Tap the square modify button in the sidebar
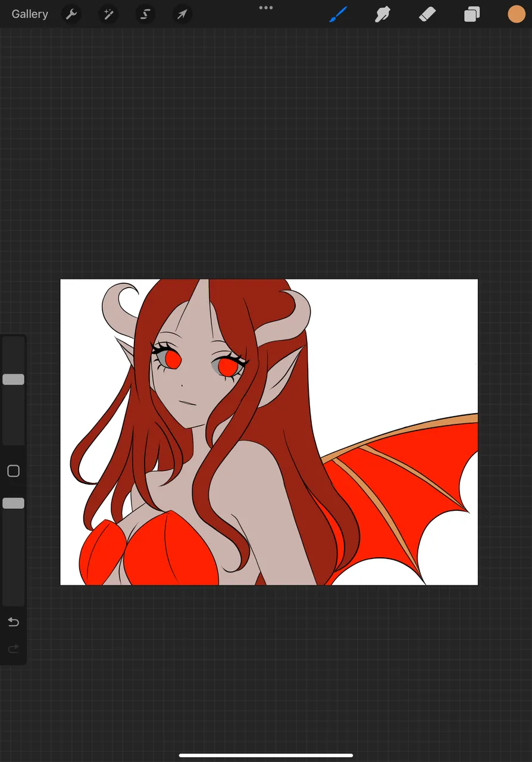 click(x=13, y=471)
